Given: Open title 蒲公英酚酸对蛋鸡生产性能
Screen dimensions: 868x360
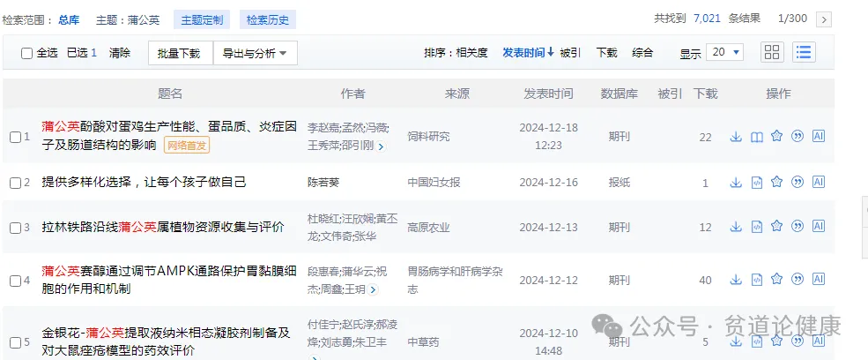Looking at the screenshot, I should [x=169, y=136].
